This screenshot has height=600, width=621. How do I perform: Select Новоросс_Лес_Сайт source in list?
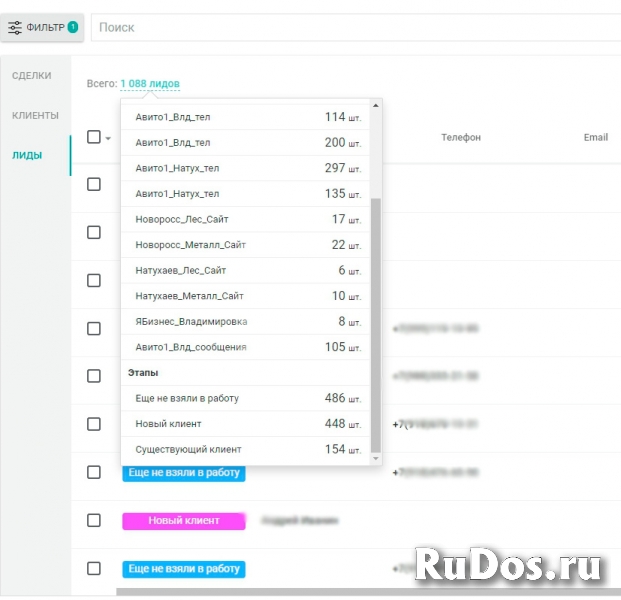(x=180, y=219)
